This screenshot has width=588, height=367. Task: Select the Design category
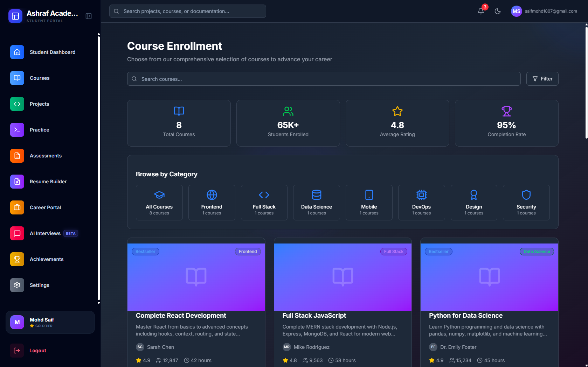[x=474, y=203]
